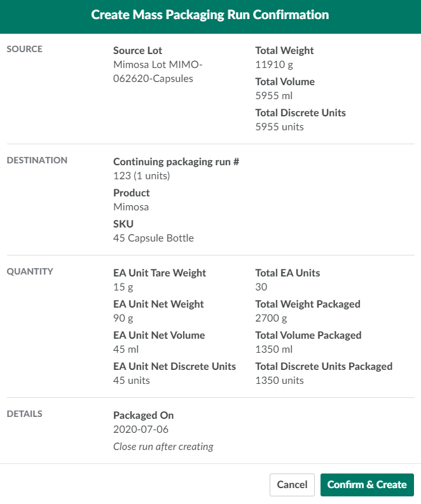Click the SKU 45 Capsule Bottle text

point(153,238)
